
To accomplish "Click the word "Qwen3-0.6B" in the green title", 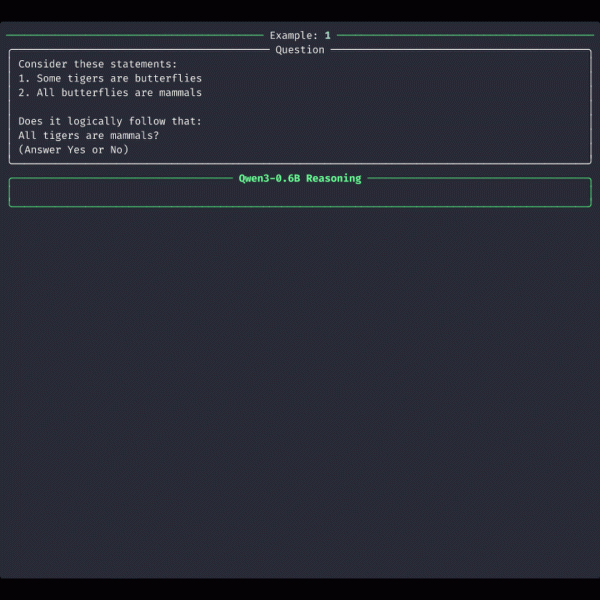I will coord(269,178).
